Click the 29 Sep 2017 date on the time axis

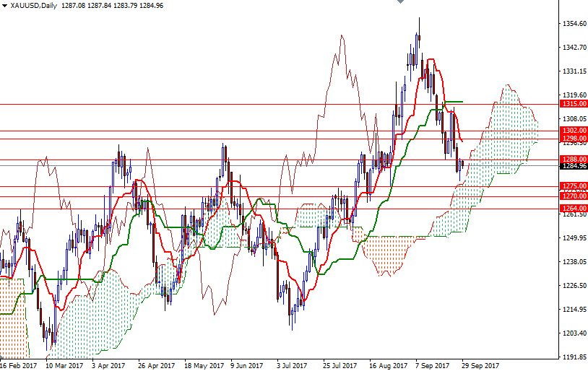pyautogui.click(x=480, y=365)
